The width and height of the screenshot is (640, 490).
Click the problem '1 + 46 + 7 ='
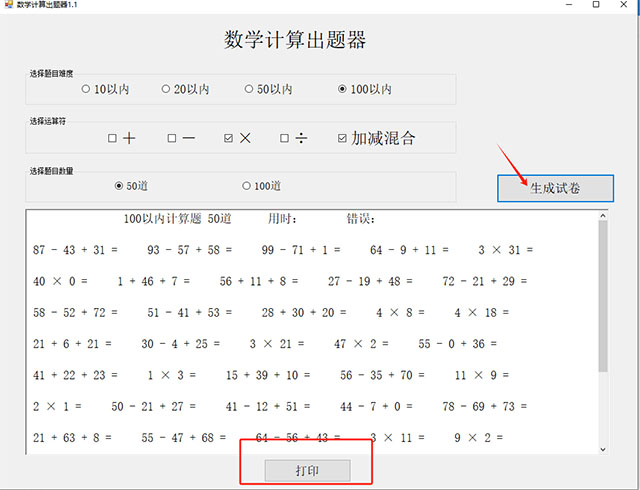tap(153, 281)
